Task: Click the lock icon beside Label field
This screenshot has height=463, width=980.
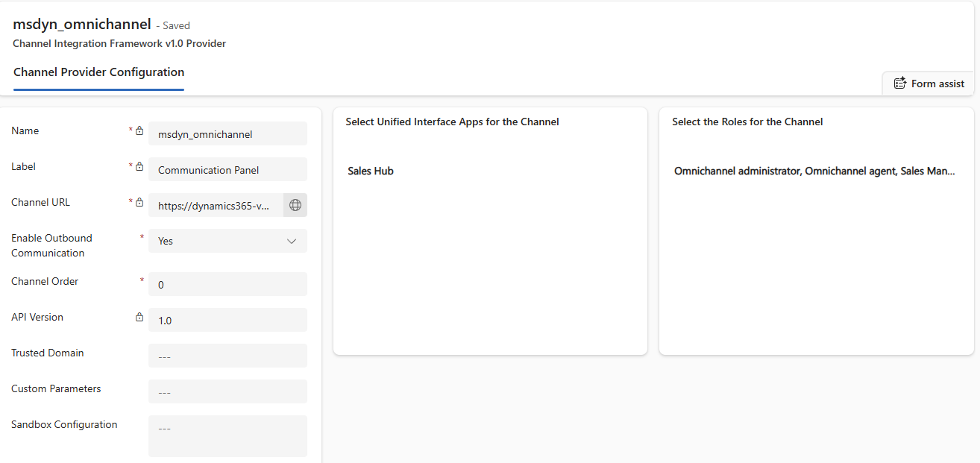Action: 139,166
